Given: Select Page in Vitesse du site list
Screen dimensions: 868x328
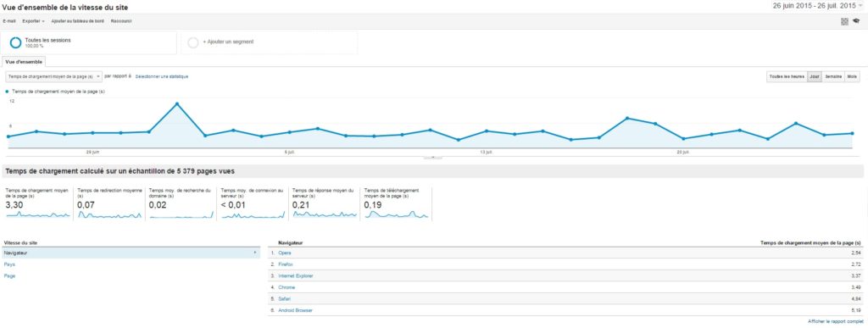Looking at the screenshot, I should tap(9, 275).
